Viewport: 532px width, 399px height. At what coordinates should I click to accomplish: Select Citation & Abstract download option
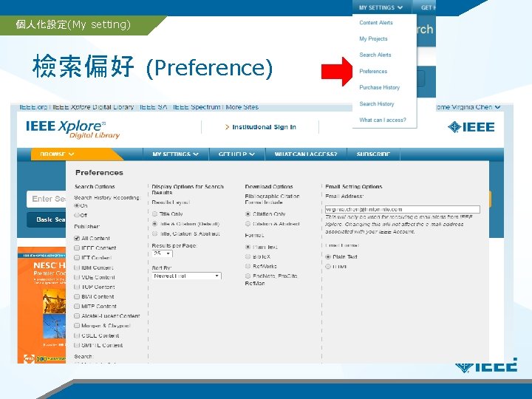pyautogui.click(x=248, y=224)
